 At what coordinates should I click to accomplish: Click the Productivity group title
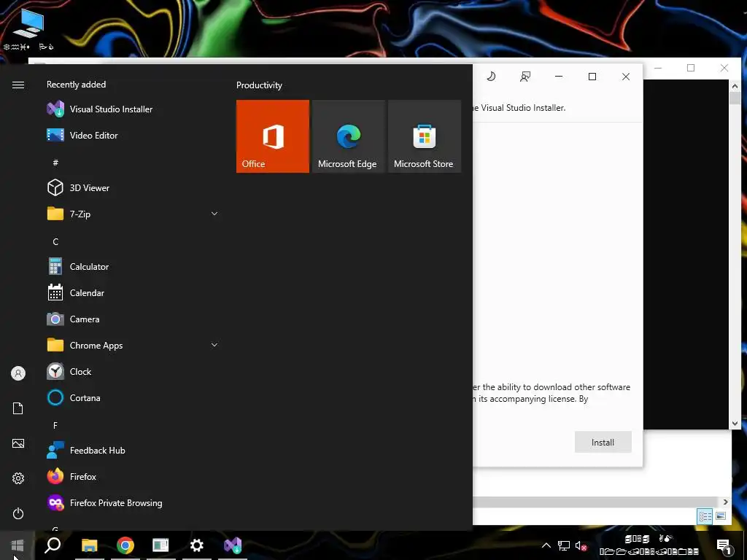tap(259, 85)
